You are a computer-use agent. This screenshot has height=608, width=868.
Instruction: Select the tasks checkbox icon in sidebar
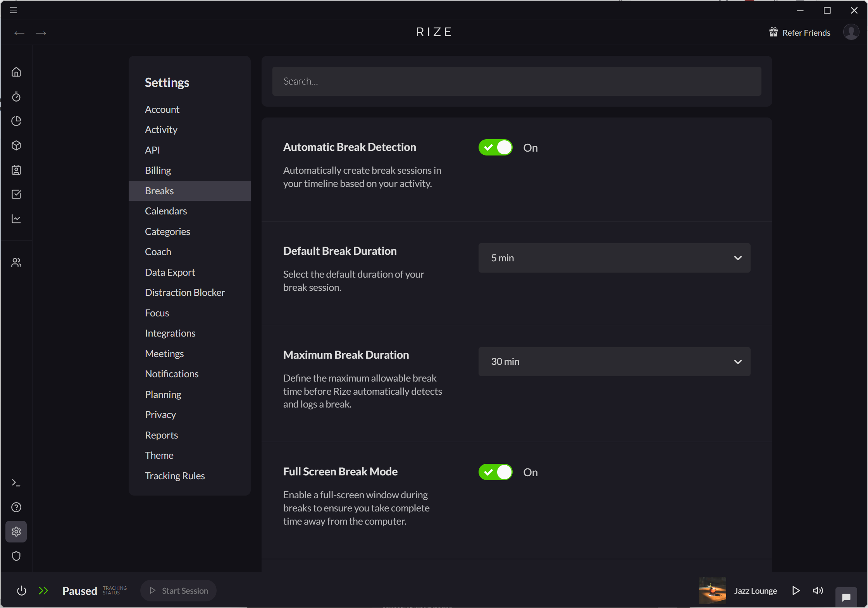click(x=16, y=194)
